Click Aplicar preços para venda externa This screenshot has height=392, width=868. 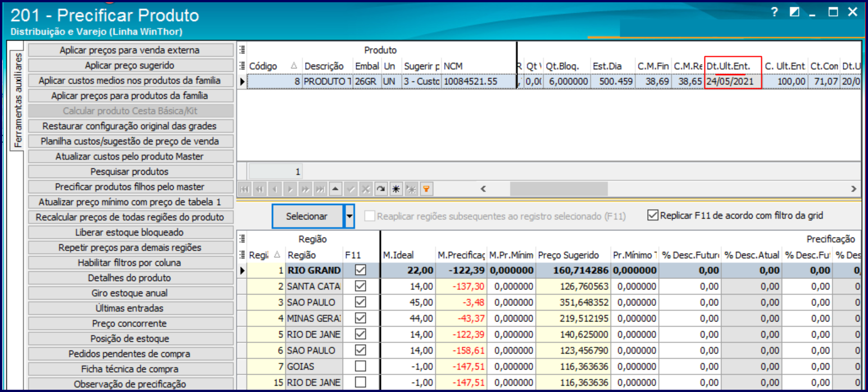(x=130, y=50)
